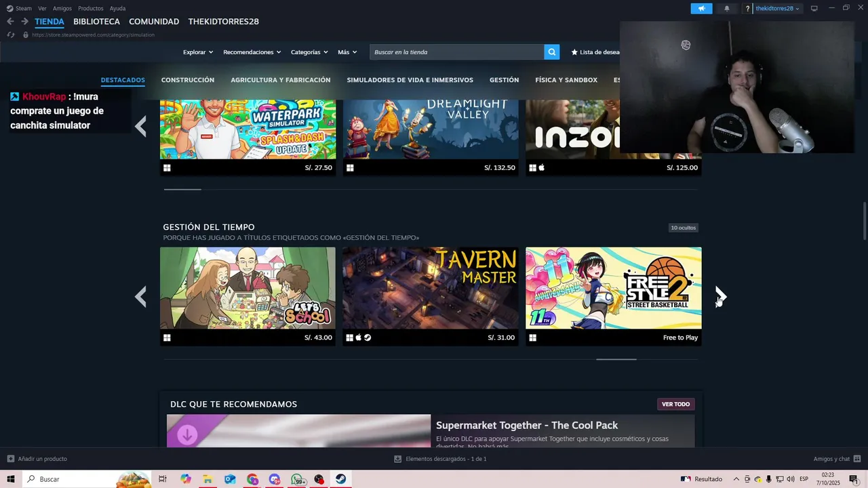The image size is (868, 488).
Task: Go back with the Steam back arrow
Action: pyautogui.click(x=10, y=22)
